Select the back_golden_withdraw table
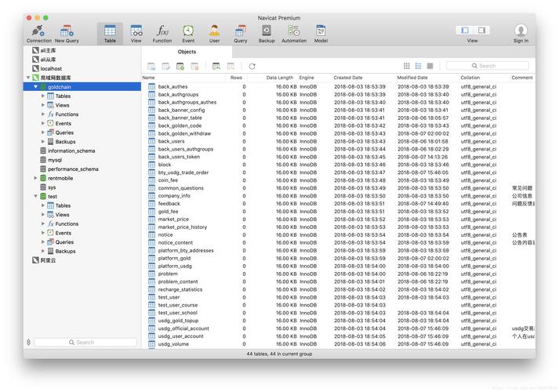The height and width of the screenshot is (392, 559). 184,133
